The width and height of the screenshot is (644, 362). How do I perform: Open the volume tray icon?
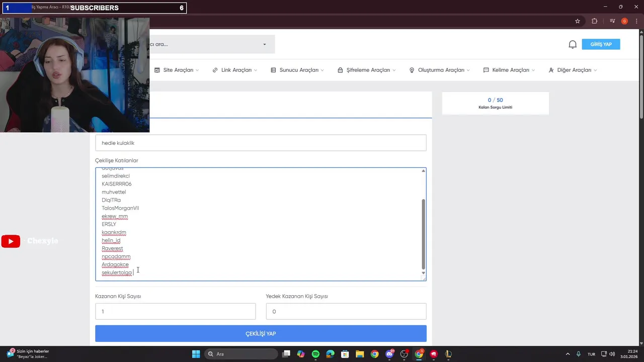[612, 354]
